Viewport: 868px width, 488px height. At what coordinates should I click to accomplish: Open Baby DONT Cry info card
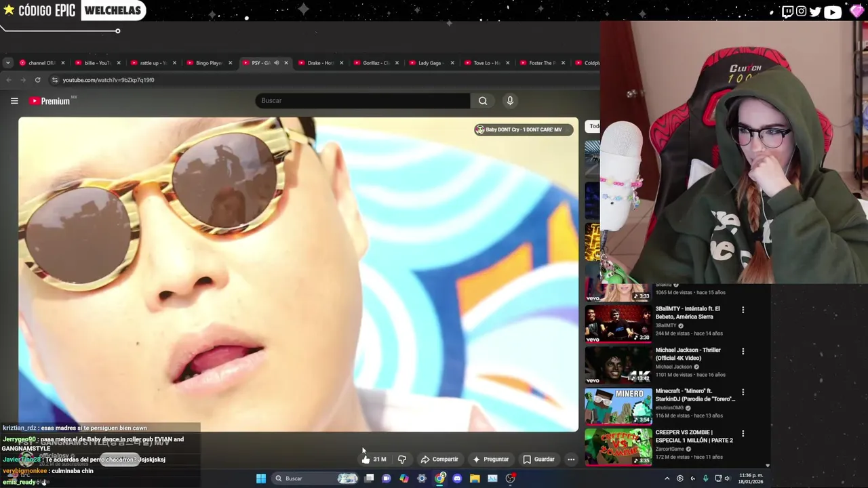point(523,129)
